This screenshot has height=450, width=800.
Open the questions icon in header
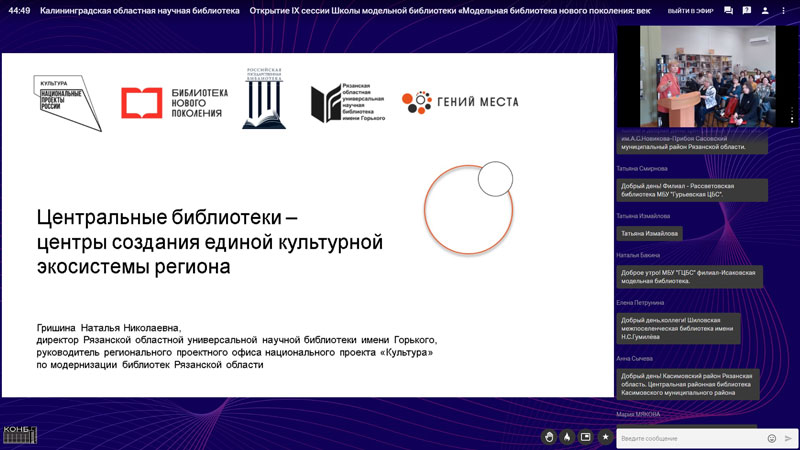click(x=746, y=10)
